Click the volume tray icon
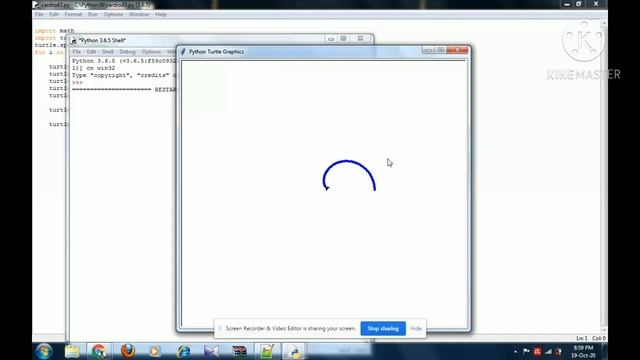 pyautogui.click(x=558, y=351)
